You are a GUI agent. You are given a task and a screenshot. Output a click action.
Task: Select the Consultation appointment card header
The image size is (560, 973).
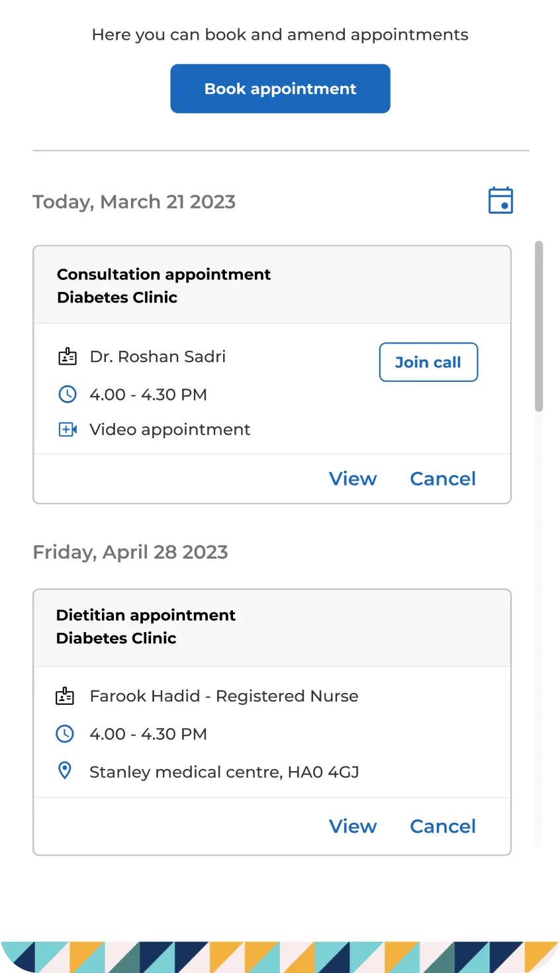point(271,285)
